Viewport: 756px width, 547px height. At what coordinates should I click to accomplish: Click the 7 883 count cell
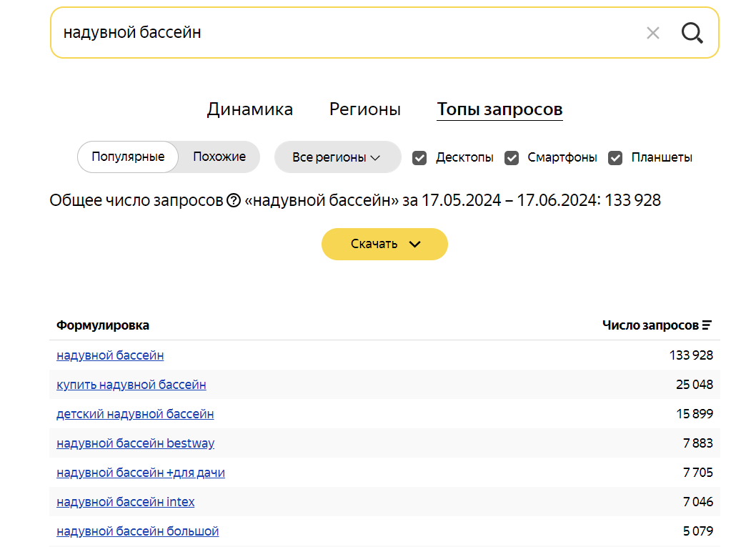697,443
